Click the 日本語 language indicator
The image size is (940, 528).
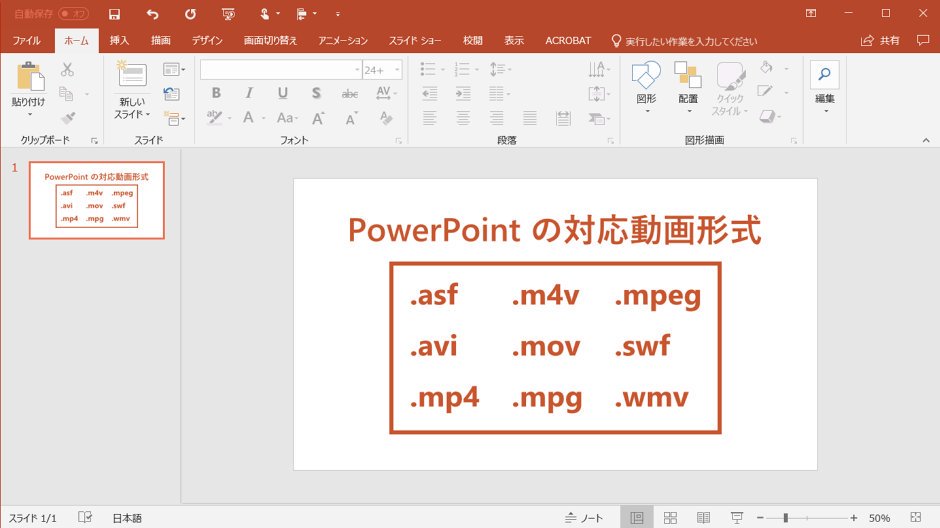(x=127, y=518)
